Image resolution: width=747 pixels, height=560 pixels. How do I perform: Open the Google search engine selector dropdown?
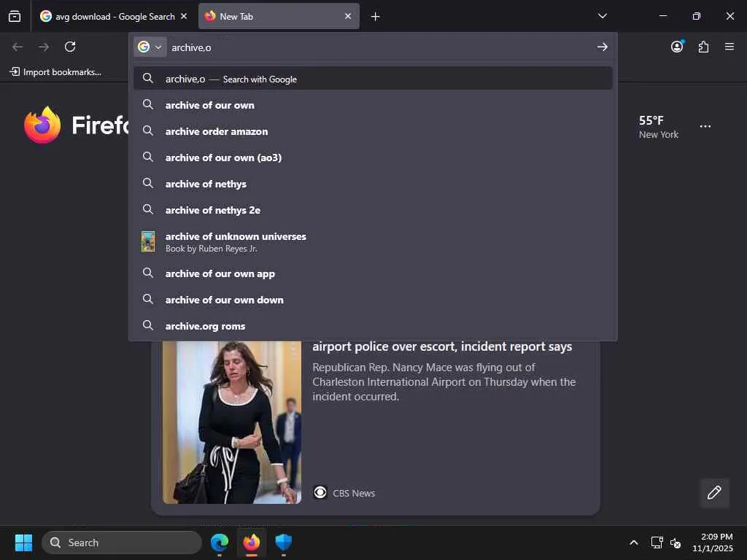click(x=150, y=47)
